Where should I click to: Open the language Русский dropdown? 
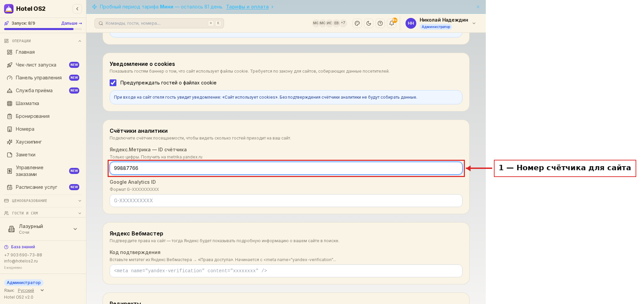point(31,290)
